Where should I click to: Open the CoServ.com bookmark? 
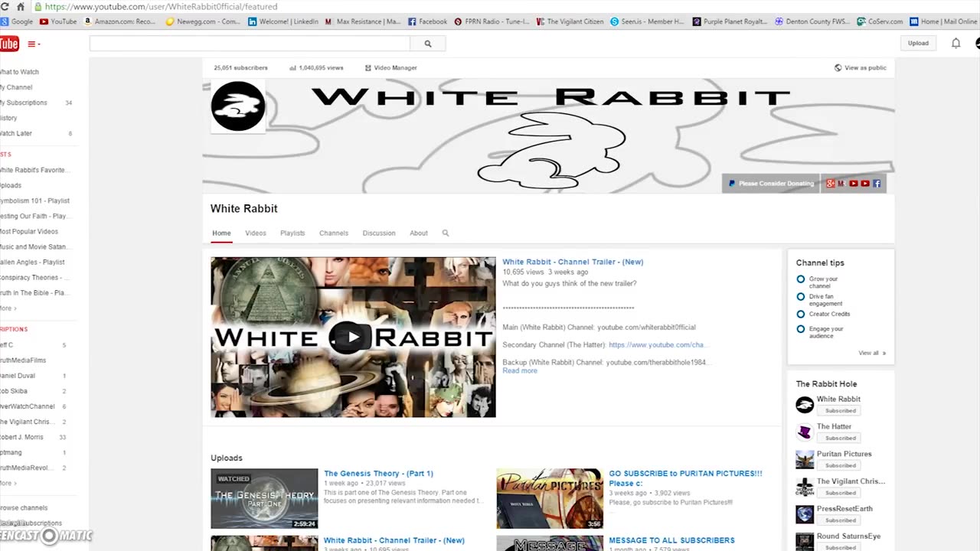pyautogui.click(x=880, y=21)
